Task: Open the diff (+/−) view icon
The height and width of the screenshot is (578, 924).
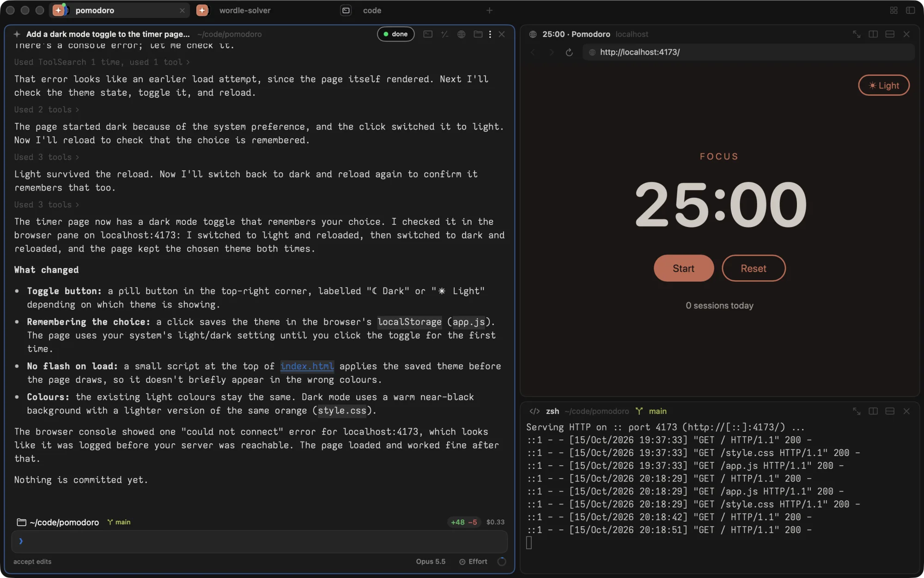Action: (x=444, y=34)
